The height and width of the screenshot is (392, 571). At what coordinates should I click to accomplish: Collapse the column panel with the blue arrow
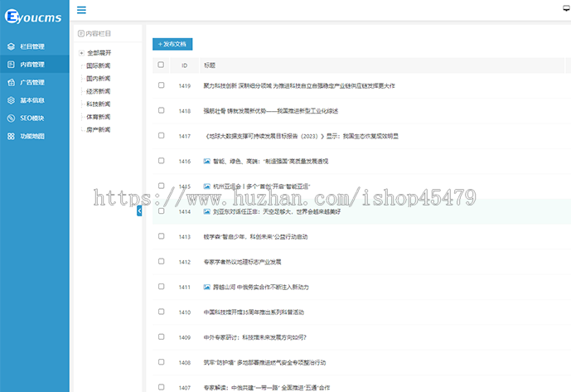click(139, 211)
